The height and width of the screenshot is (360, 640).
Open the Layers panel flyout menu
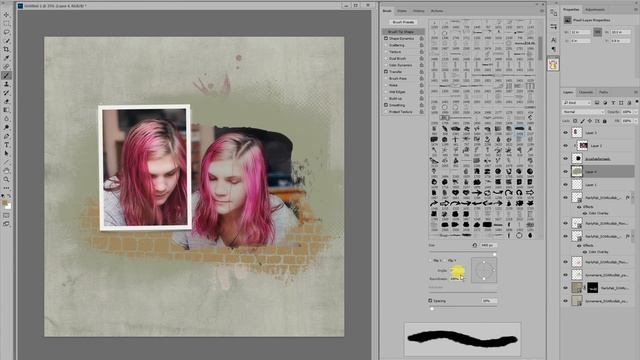coord(636,92)
